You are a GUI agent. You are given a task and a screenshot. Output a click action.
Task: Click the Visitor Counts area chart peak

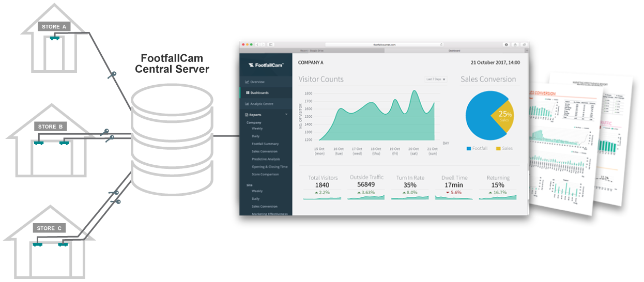[415, 92]
